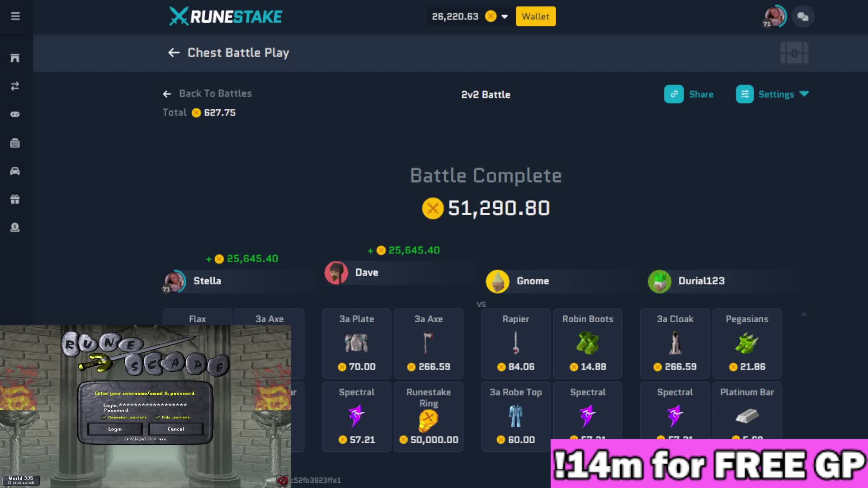Click the arch home icon in sidebar
Screen dimensions: 868x488
click(15, 58)
